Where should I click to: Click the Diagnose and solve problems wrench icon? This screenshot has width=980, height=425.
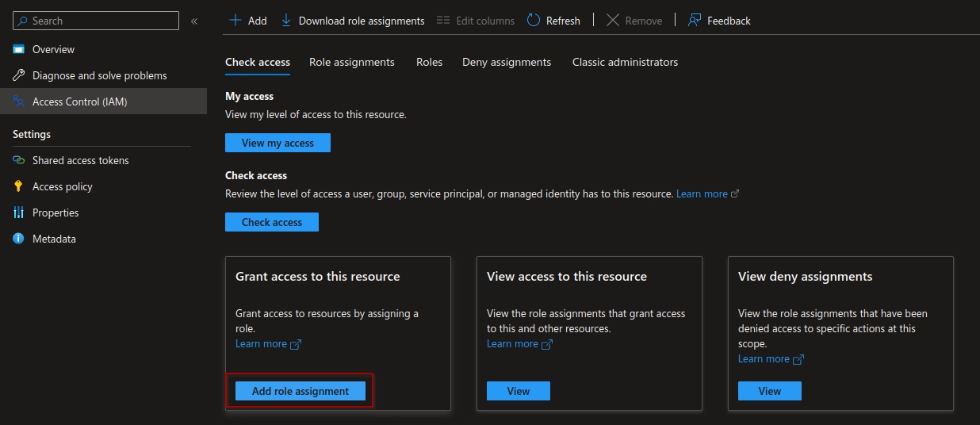pyautogui.click(x=19, y=75)
